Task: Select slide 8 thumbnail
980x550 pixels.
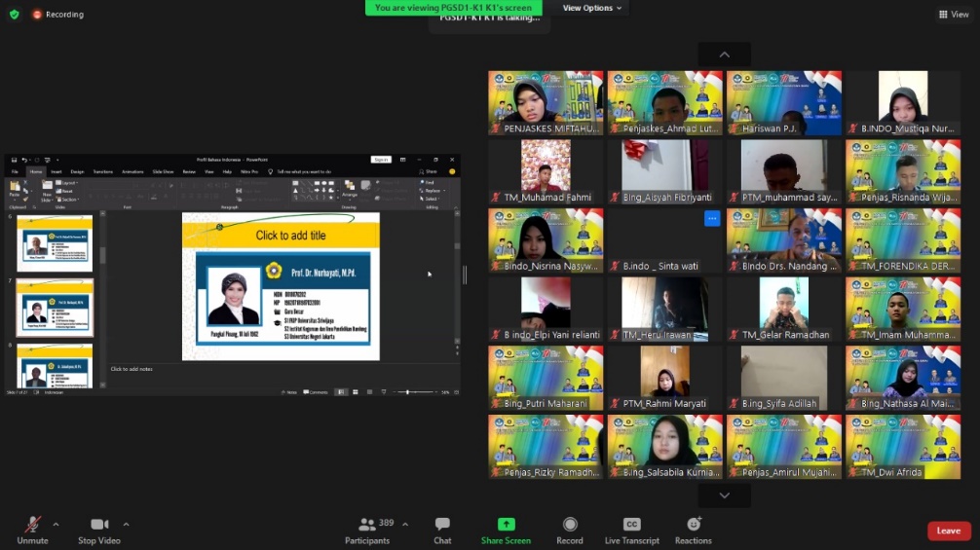Action: tap(55, 366)
